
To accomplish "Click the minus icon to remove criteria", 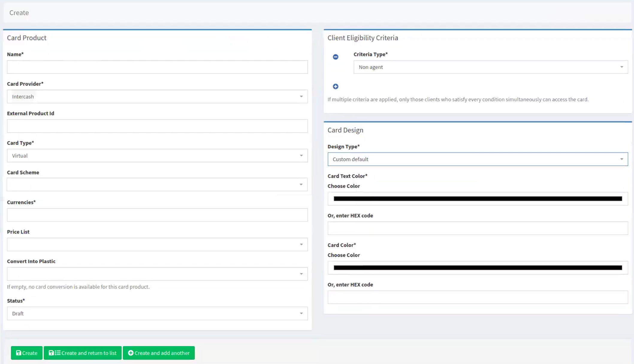I will 336,57.
